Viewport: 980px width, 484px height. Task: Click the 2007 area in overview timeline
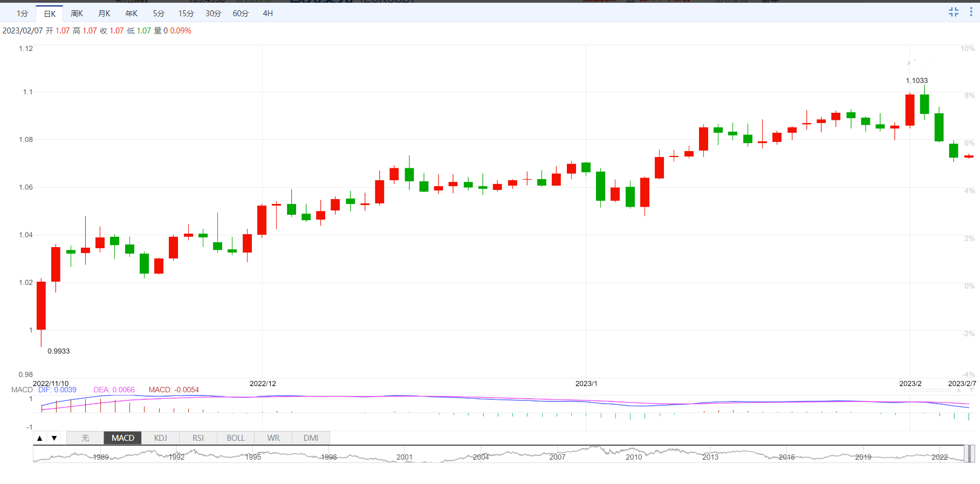(x=557, y=456)
